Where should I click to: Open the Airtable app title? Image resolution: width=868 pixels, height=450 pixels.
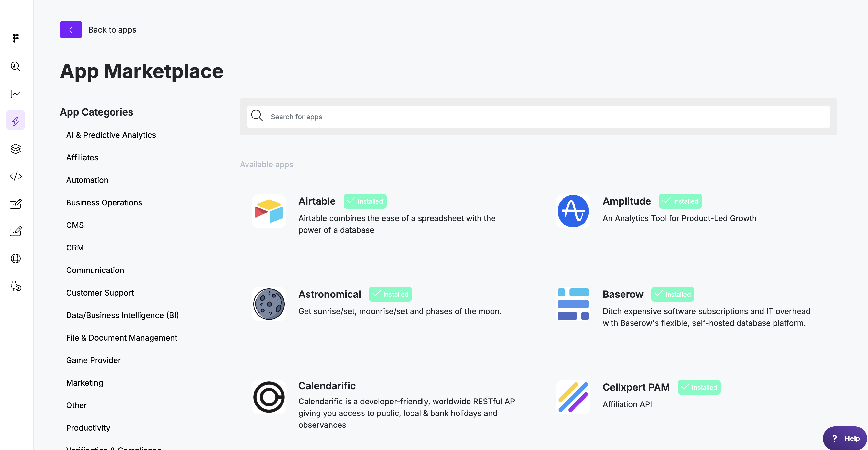point(317,201)
